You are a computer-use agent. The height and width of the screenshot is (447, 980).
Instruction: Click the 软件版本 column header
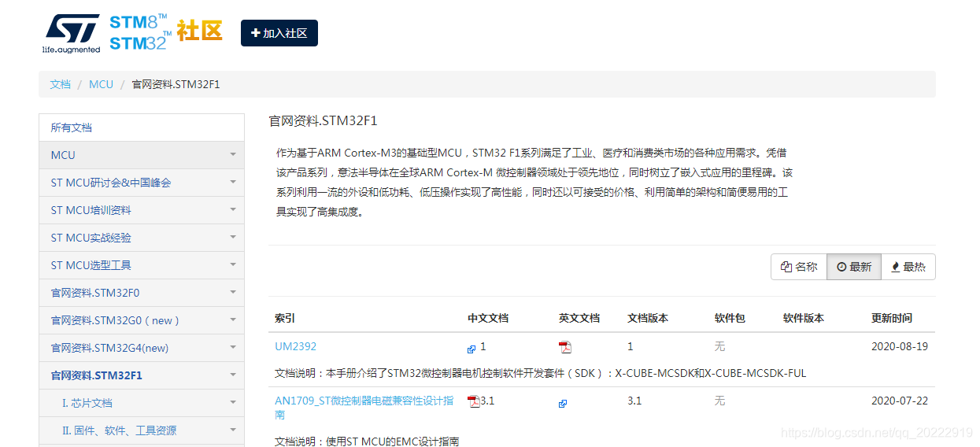point(804,318)
